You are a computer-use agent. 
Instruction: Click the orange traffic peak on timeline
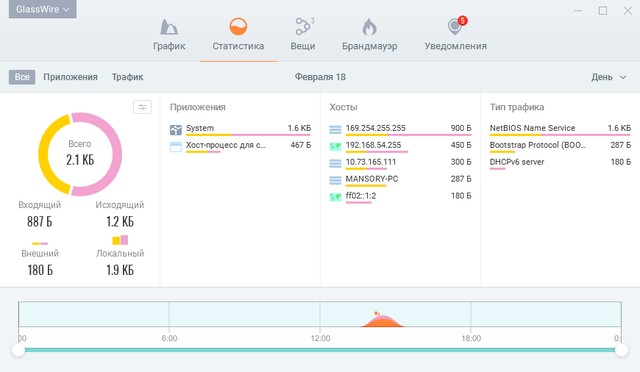point(382,320)
